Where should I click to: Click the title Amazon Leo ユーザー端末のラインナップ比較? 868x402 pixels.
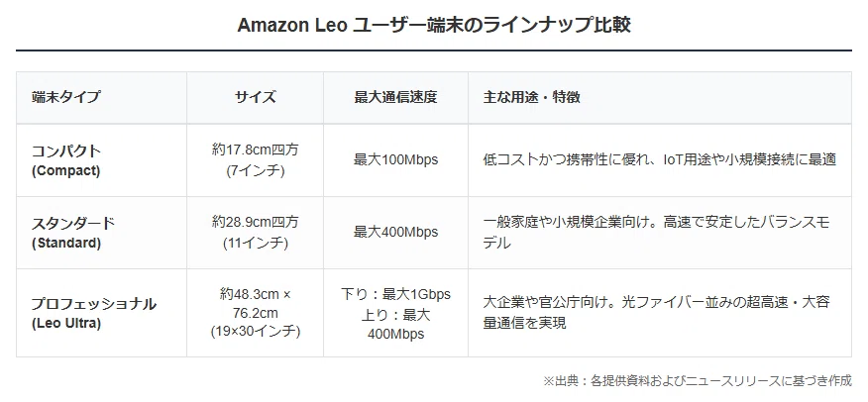click(x=434, y=26)
